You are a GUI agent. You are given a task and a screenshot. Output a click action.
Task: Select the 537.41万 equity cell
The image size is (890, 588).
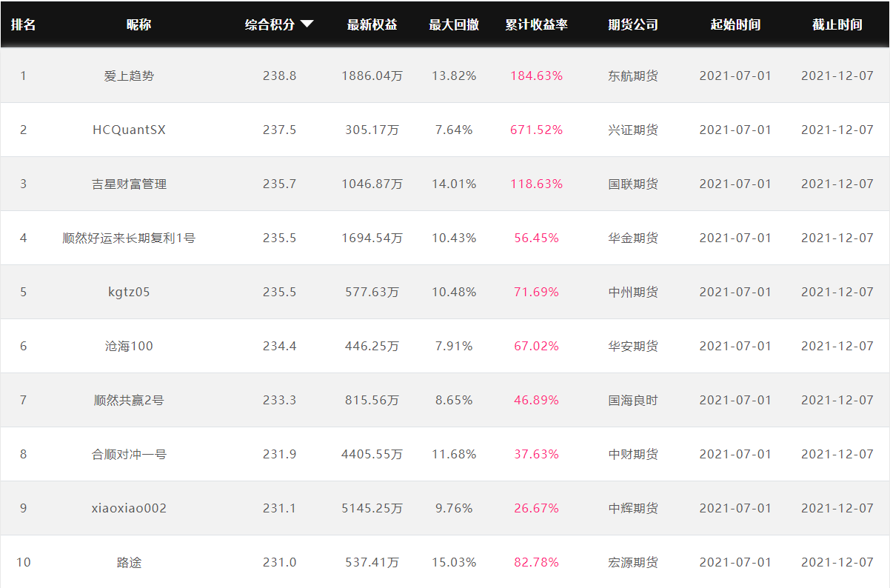click(x=372, y=562)
